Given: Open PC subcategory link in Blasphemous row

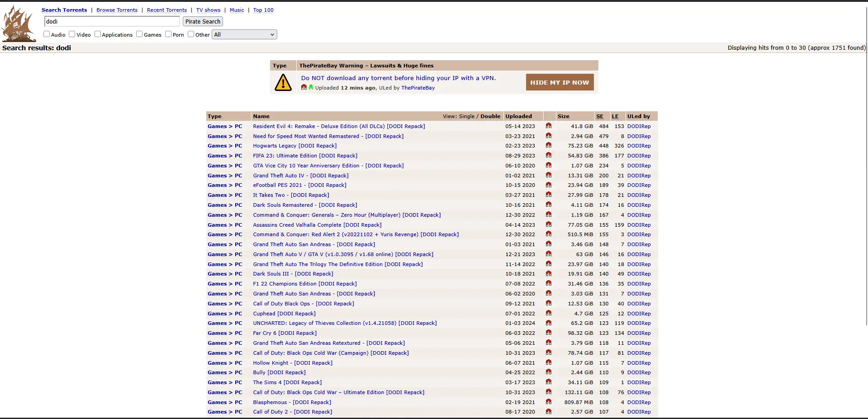Looking at the screenshot, I should [x=238, y=402].
